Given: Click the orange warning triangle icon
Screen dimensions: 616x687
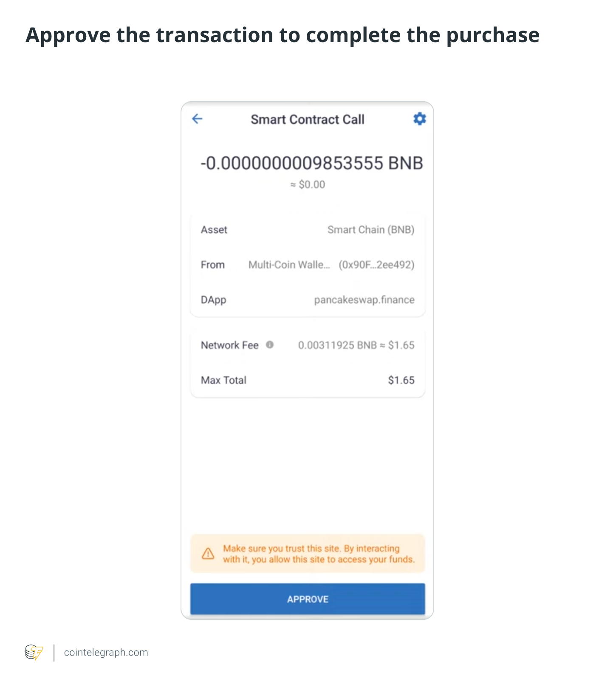Looking at the screenshot, I should [x=208, y=554].
